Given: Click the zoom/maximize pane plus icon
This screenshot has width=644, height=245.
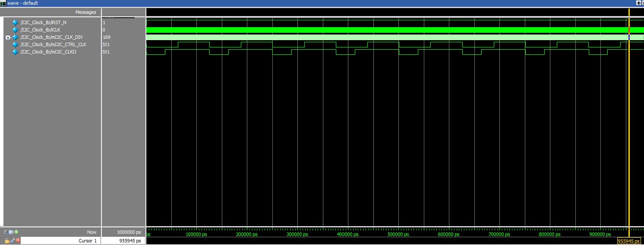Looking at the screenshot, I should point(639,3).
